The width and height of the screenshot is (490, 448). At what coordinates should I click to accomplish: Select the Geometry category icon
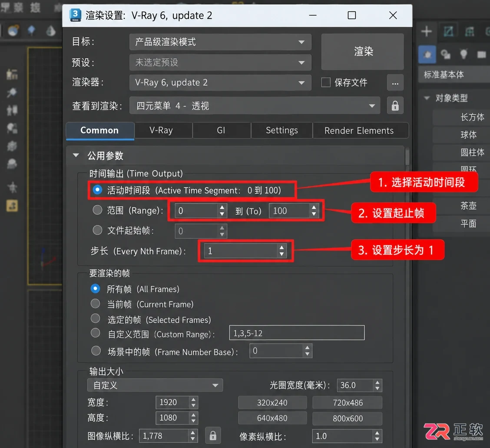427,55
